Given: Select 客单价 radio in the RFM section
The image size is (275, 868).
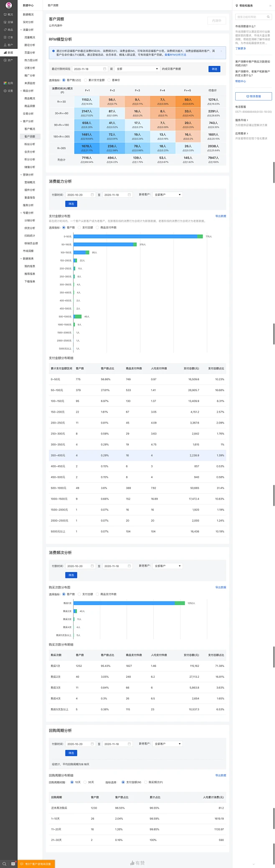Looking at the screenshot, I should click(109, 80).
